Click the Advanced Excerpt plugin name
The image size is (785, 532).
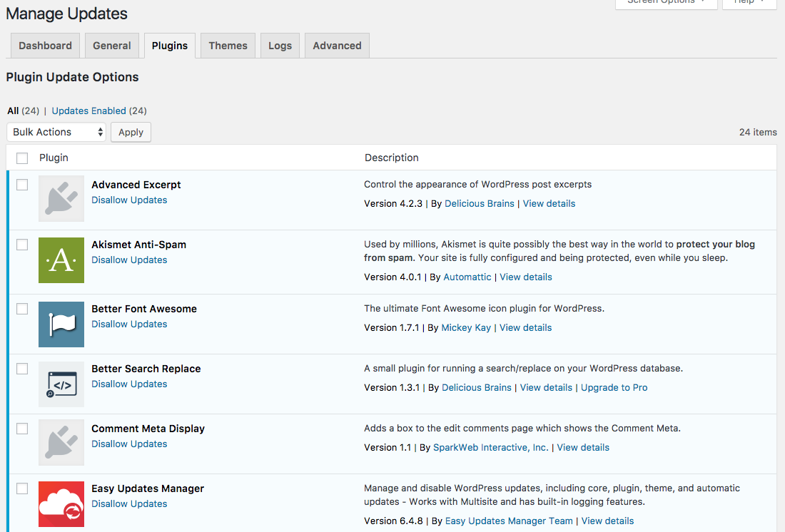click(x=136, y=185)
